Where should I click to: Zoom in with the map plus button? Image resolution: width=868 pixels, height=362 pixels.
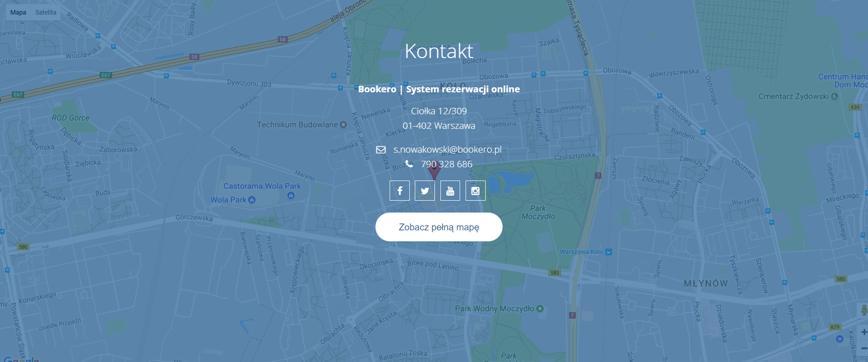(864, 332)
